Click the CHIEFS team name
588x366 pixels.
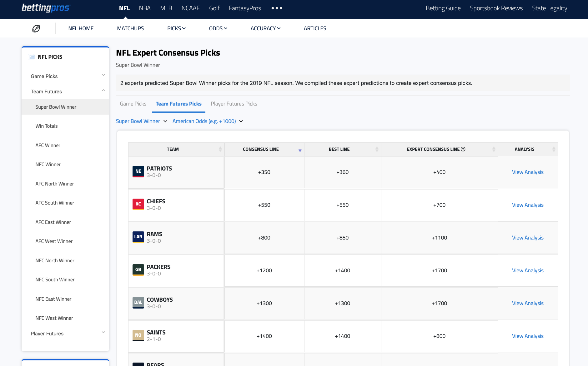tap(156, 201)
